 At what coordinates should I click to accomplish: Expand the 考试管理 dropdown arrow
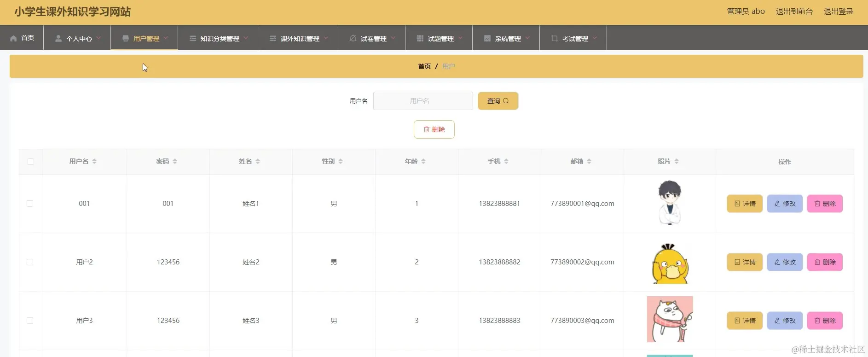pyautogui.click(x=595, y=38)
